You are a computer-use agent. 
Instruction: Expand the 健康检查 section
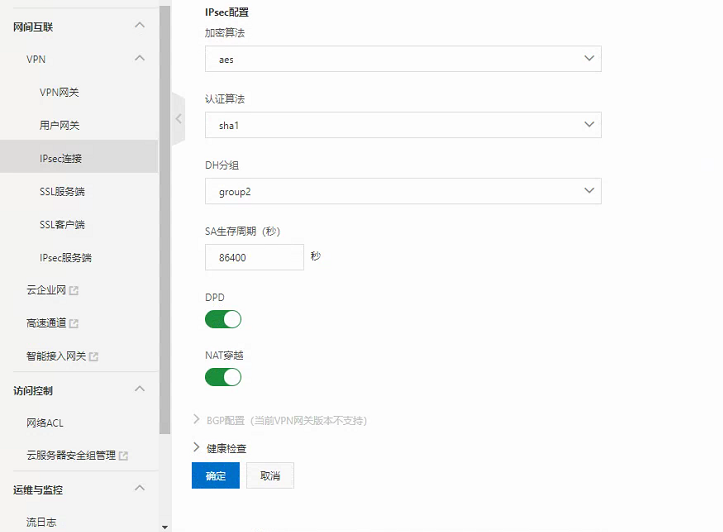pyautogui.click(x=220, y=448)
